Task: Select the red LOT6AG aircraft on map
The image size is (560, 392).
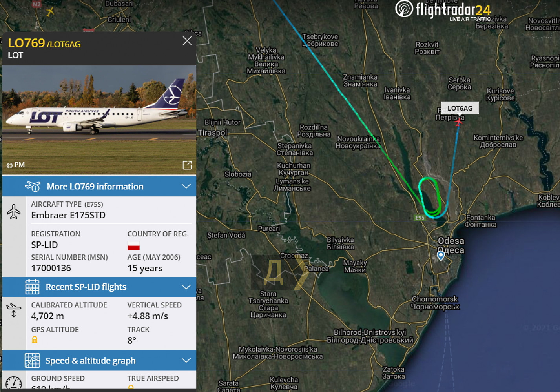Action: pyautogui.click(x=458, y=122)
